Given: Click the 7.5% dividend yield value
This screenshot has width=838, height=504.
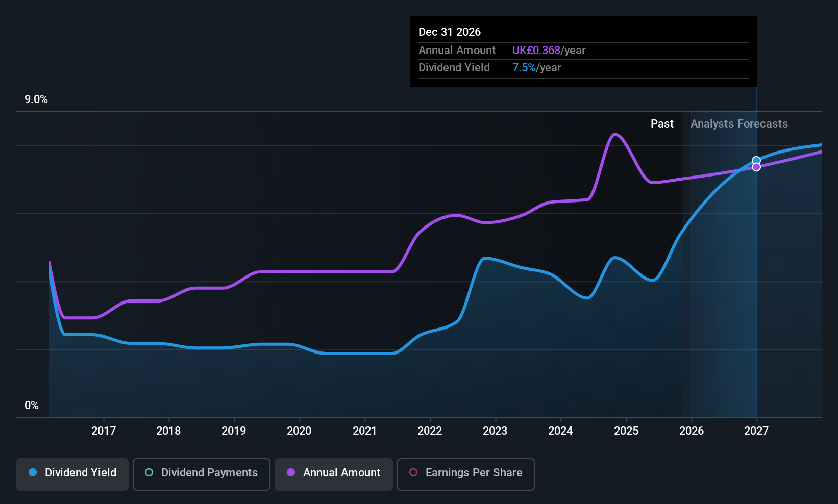Looking at the screenshot, I should [x=524, y=68].
